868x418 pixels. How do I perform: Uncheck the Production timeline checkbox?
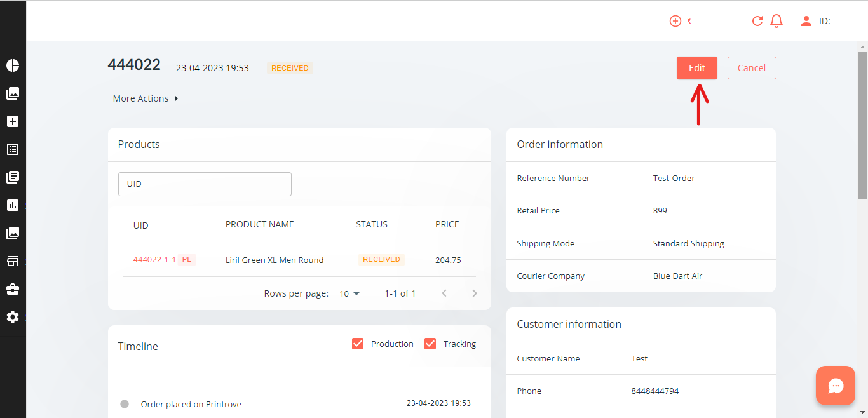click(x=358, y=344)
